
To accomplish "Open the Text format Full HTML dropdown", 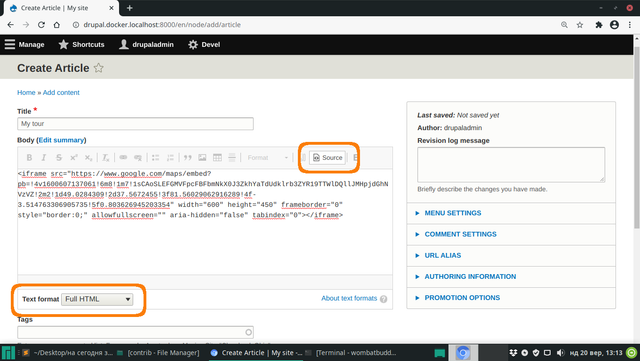I will [97, 299].
